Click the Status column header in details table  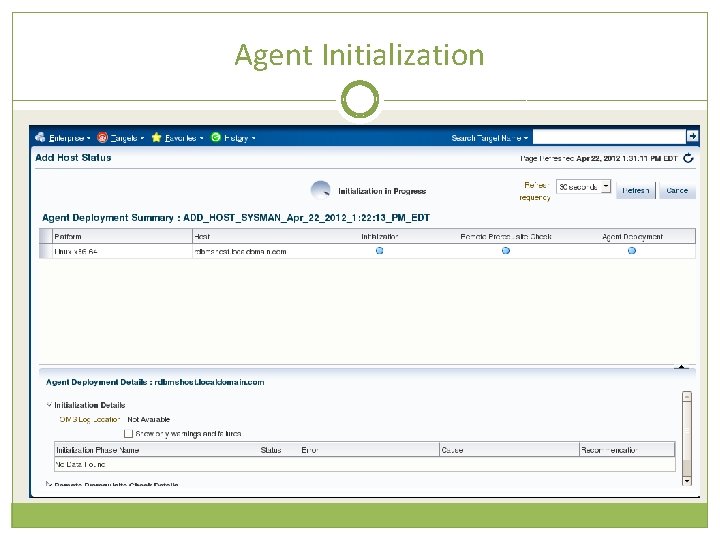pyautogui.click(x=271, y=450)
